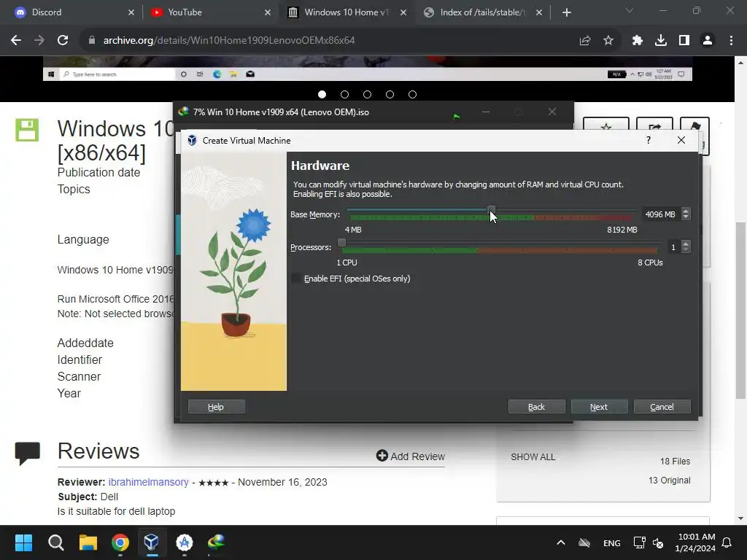The height and width of the screenshot is (560, 747).
Task: Minimize the download progress iso window
Action: pos(486,112)
